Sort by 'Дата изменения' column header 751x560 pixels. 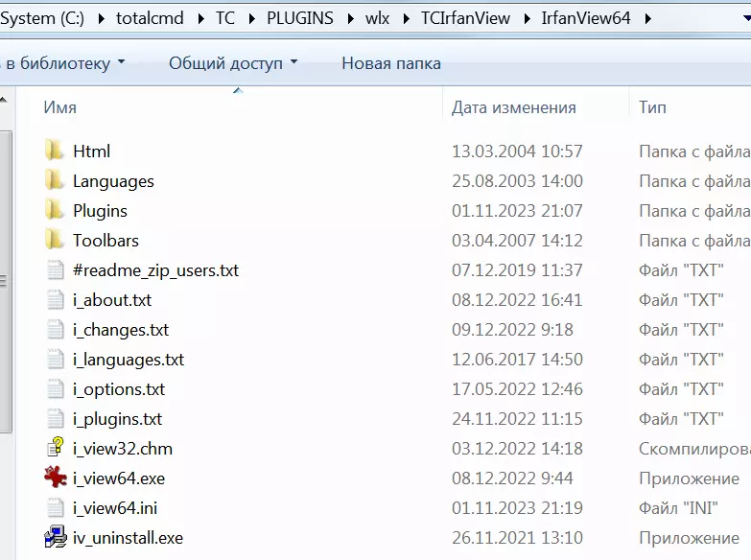[x=513, y=107]
